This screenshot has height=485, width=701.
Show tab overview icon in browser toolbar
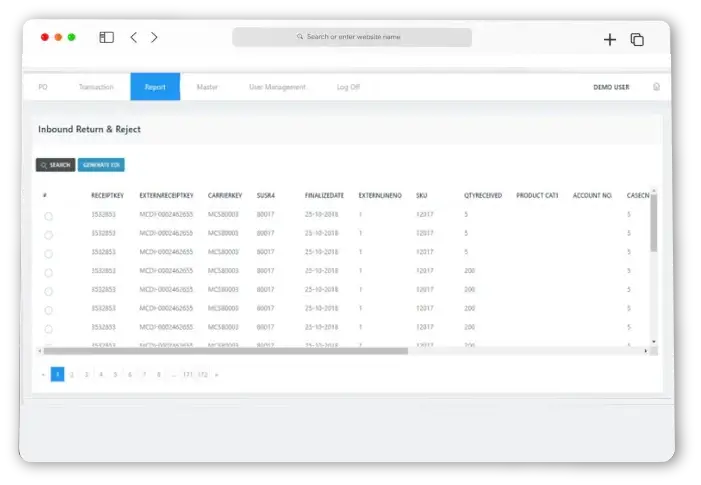637,39
